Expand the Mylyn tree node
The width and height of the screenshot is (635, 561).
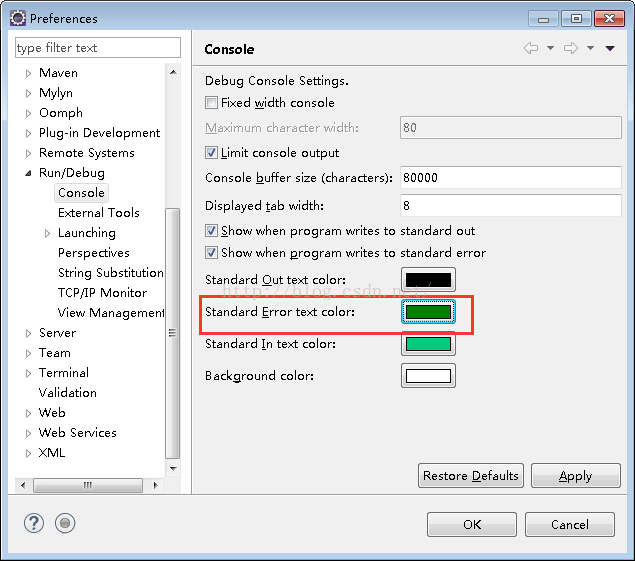coord(28,93)
